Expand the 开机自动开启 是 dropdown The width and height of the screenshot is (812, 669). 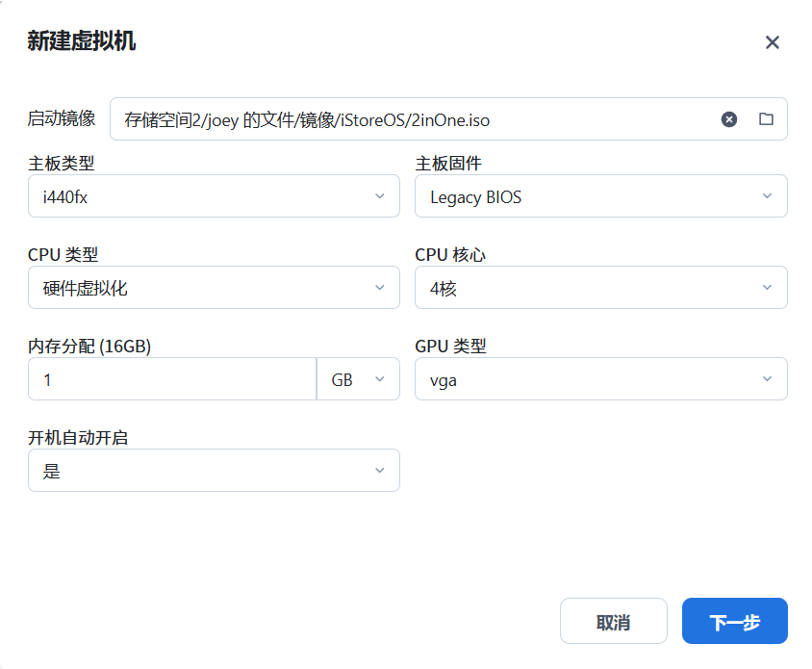[x=214, y=471]
